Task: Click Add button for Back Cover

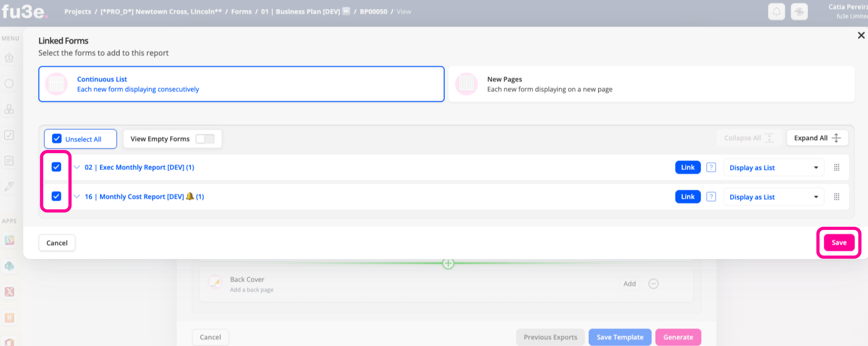Action: click(629, 284)
